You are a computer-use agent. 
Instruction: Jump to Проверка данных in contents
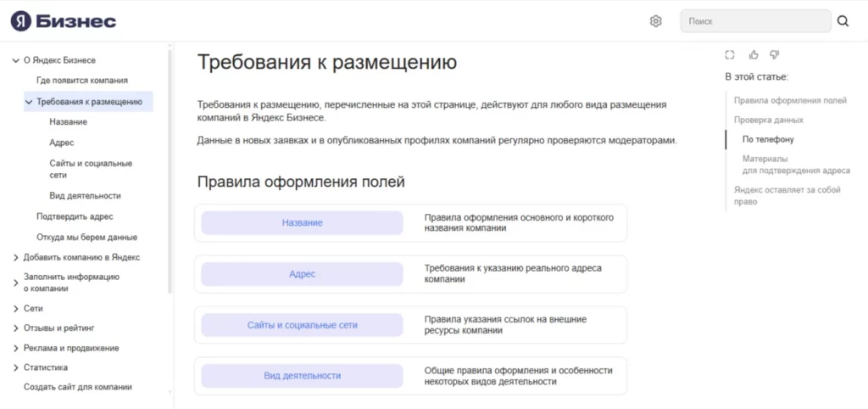pos(768,120)
